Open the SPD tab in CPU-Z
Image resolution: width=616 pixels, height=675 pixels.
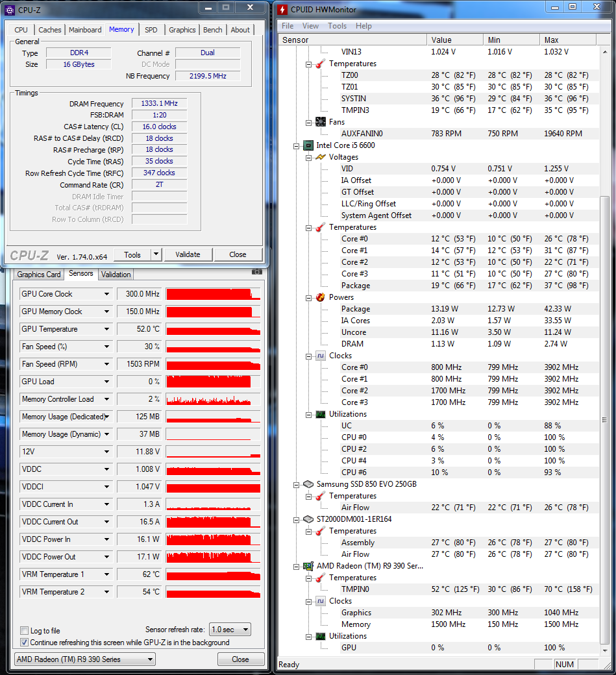click(x=151, y=30)
